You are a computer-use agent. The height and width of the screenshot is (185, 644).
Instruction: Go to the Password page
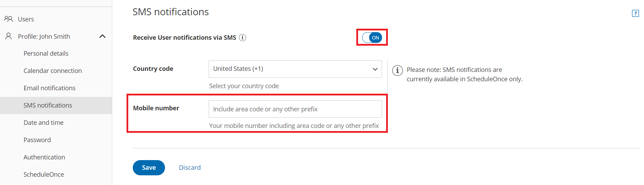coord(37,140)
